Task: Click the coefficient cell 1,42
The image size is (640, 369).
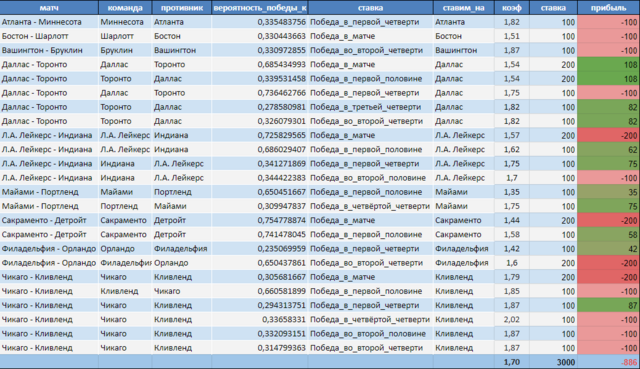Action: (x=512, y=249)
